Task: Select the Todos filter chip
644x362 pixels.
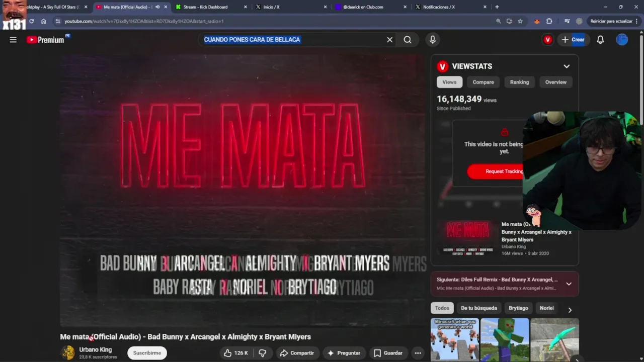Action: click(442, 308)
